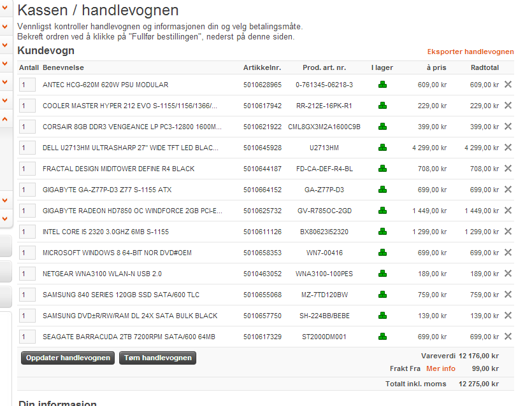Delete Corsair 8GB DDR3 Vengeance item
This screenshot has width=532, height=406.
[x=508, y=127]
